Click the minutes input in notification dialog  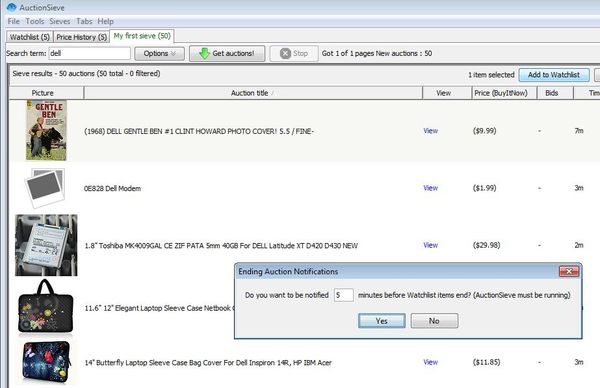click(343, 295)
